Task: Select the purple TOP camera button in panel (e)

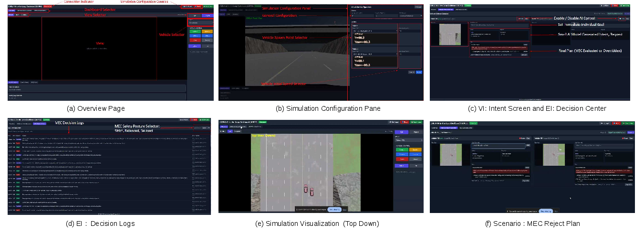Action: (402, 132)
